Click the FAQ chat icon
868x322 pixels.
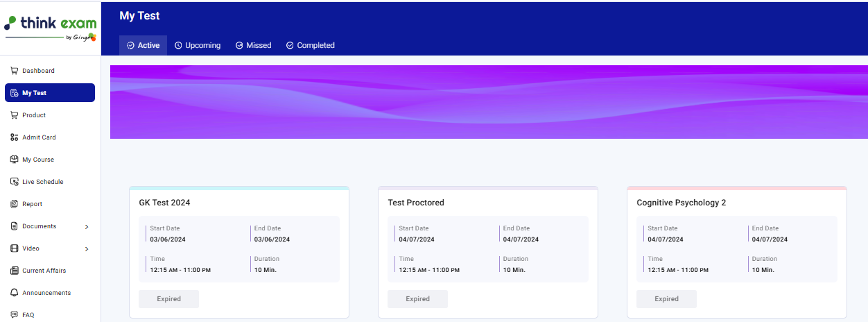[15, 315]
